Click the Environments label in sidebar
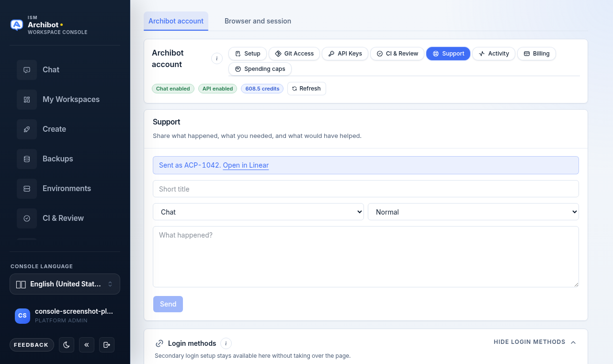This screenshot has height=364, width=613. tap(67, 189)
